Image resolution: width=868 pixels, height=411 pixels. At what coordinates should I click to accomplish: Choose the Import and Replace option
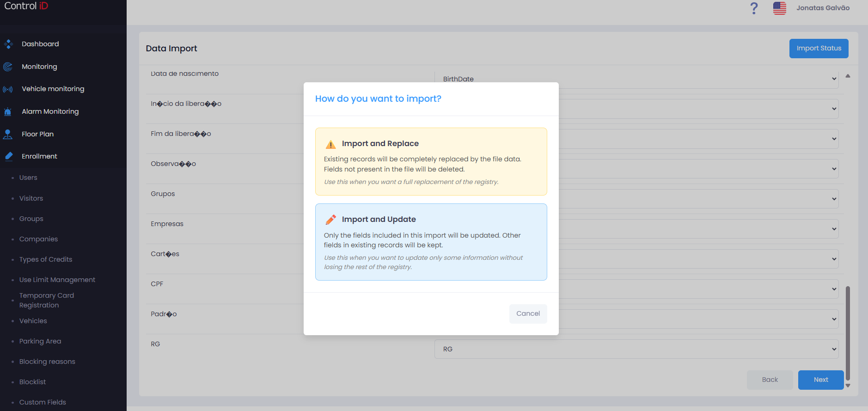(431, 161)
